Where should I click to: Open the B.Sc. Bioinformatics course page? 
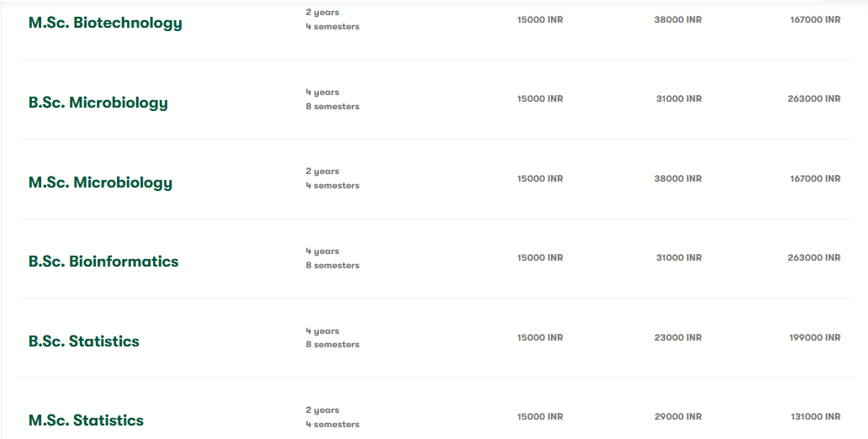tap(103, 262)
